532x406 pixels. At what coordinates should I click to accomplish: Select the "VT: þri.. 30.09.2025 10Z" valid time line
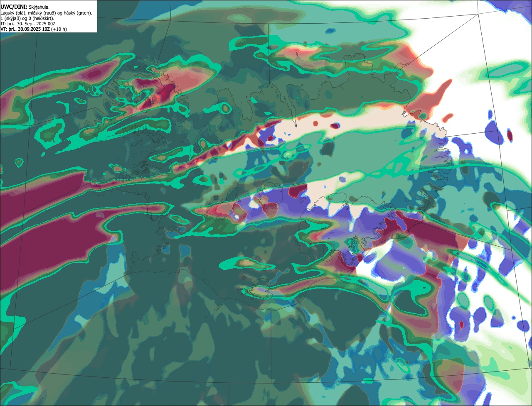[x=34, y=29]
